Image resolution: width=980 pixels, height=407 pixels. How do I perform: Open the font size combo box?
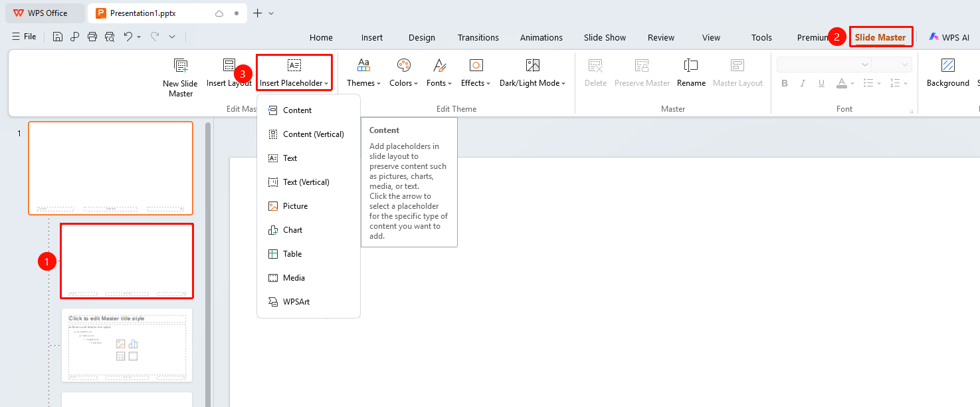pyautogui.click(x=892, y=65)
